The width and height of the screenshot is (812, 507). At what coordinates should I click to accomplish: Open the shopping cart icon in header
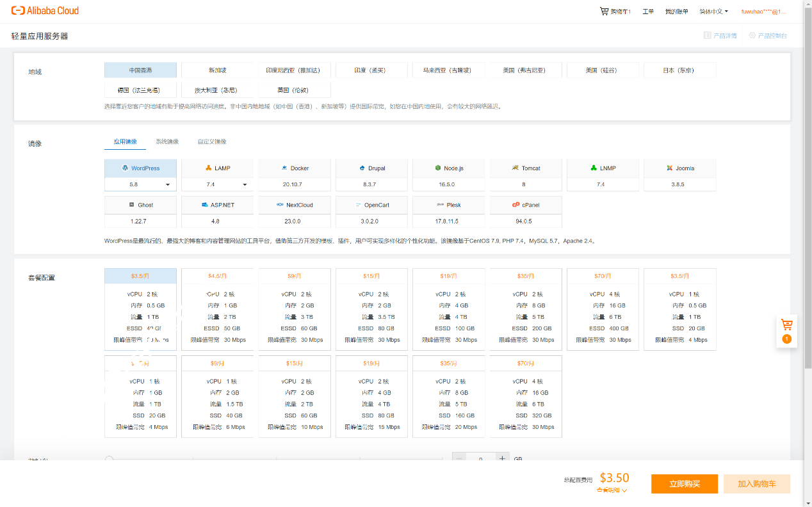(604, 11)
